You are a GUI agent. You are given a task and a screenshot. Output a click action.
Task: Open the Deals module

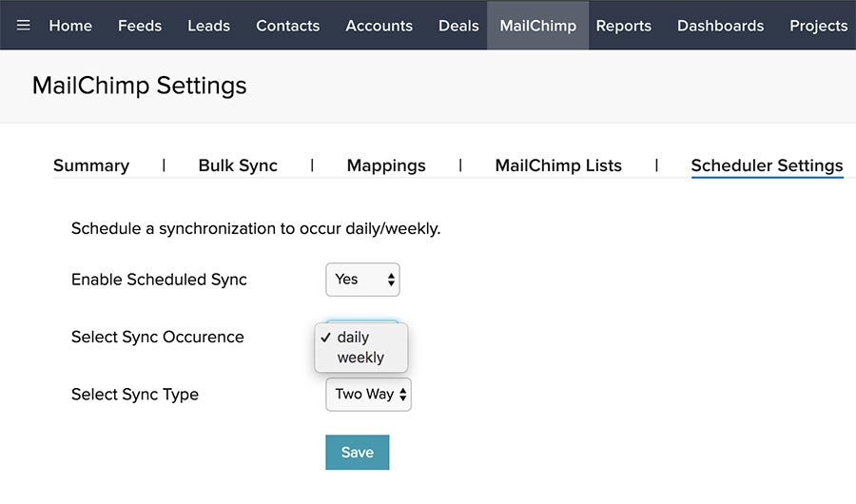click(458, 26)
